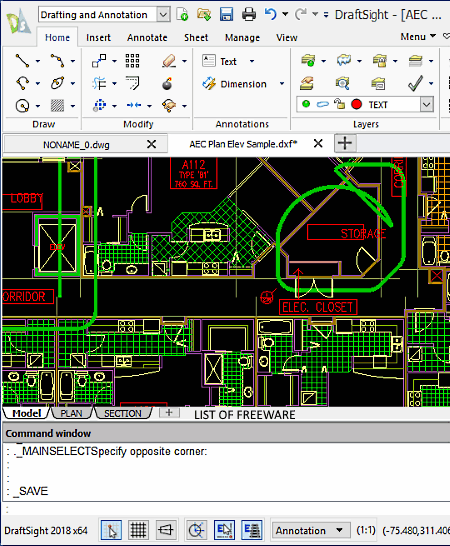Toggle Snap in the status bar

[x=111, y=530]
